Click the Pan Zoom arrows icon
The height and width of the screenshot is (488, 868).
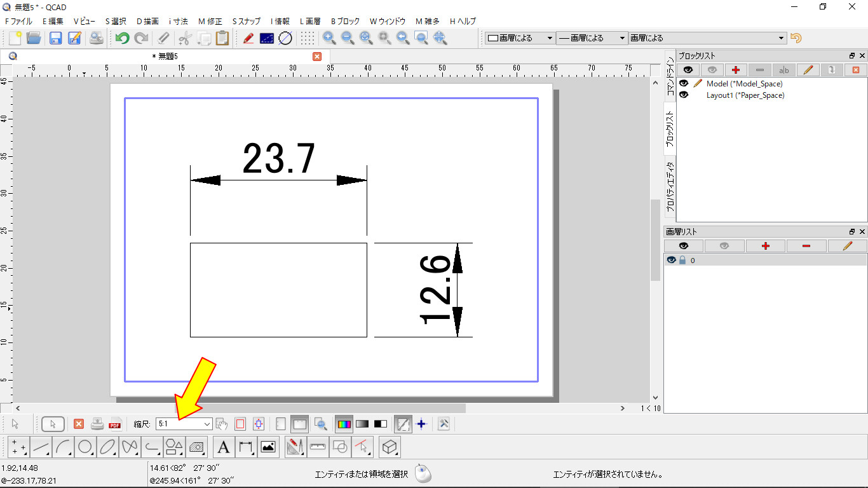(x=440, y=38)
